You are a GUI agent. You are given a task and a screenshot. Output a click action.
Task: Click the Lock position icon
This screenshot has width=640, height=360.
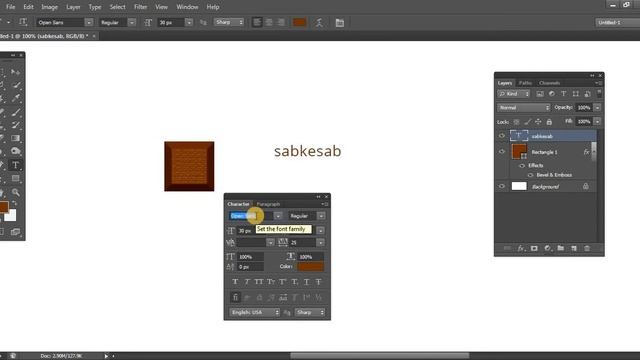click(538, 122)
